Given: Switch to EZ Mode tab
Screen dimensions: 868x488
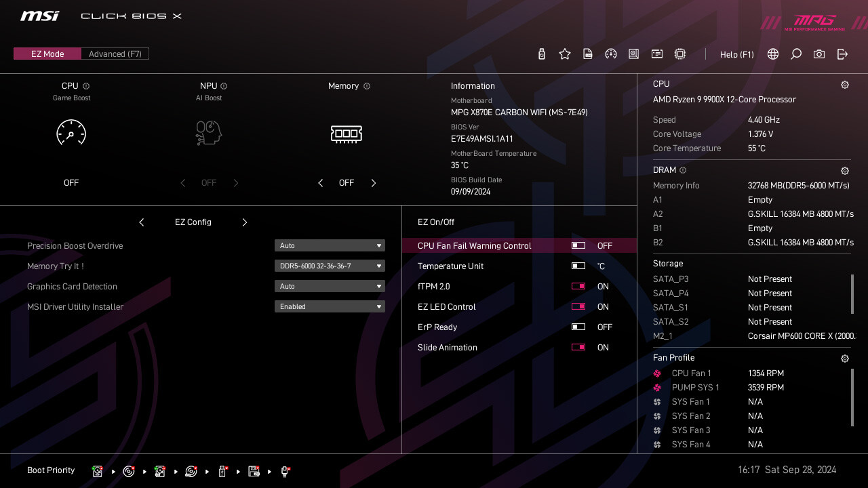Looking at the screenshot, I should (x=47, y=54).
